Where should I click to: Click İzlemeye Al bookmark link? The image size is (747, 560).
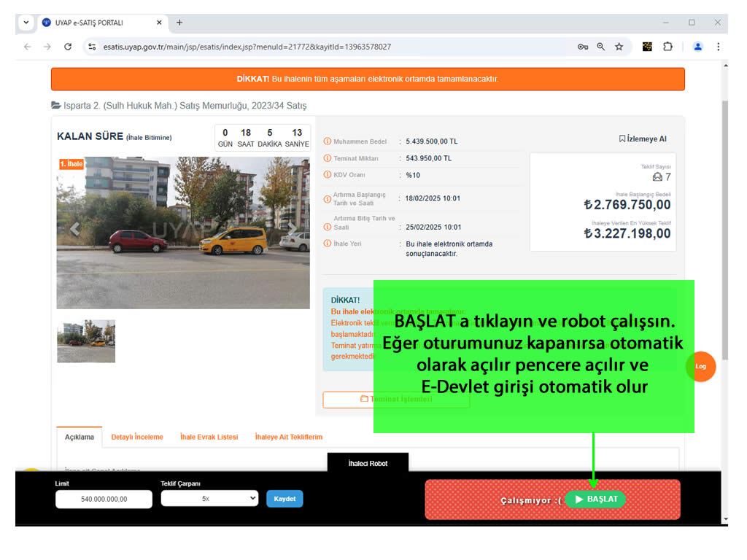pos(643,139)
